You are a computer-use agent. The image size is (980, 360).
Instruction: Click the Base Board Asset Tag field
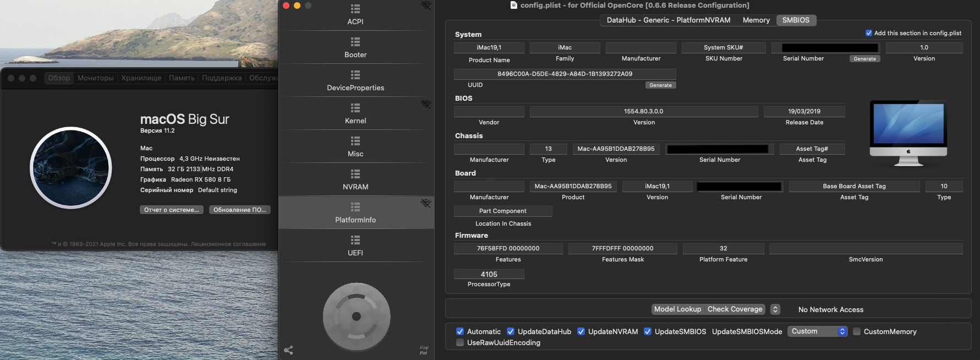coord(854,186)
